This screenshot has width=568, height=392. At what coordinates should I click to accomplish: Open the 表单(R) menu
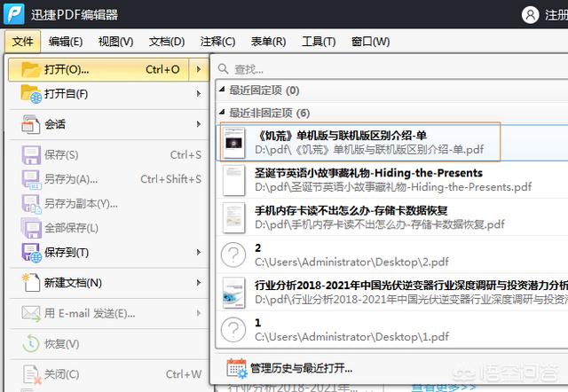coord(268,42)
